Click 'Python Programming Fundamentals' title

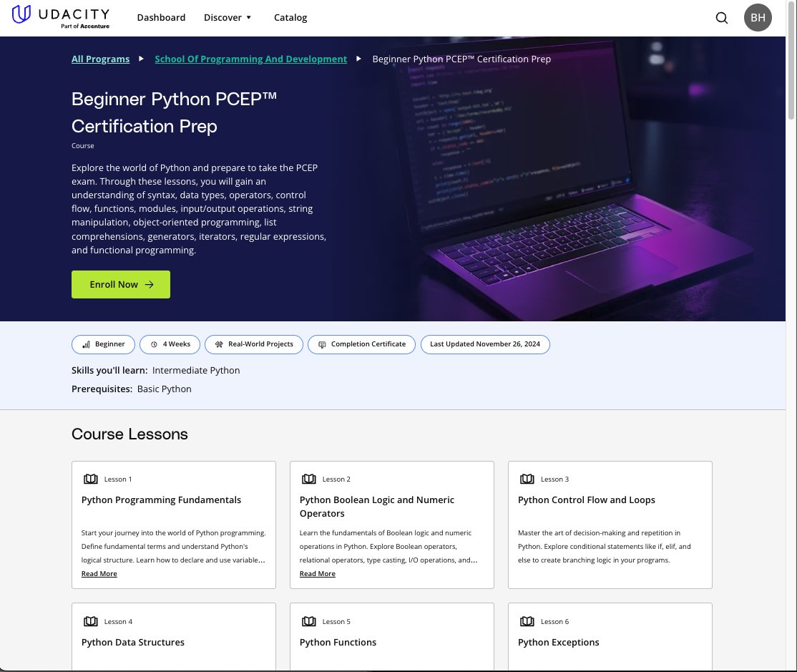(161, 500)
